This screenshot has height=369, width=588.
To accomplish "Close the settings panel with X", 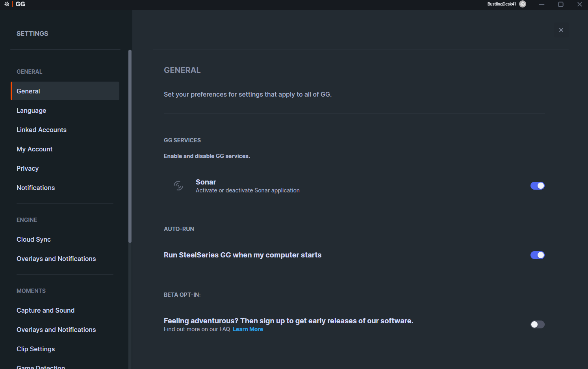I will coord(561,30).
